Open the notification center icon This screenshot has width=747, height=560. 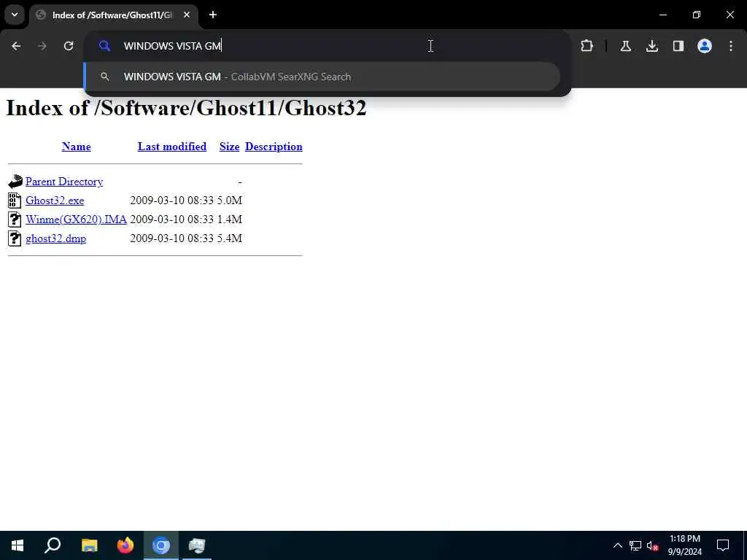[723, 545]
